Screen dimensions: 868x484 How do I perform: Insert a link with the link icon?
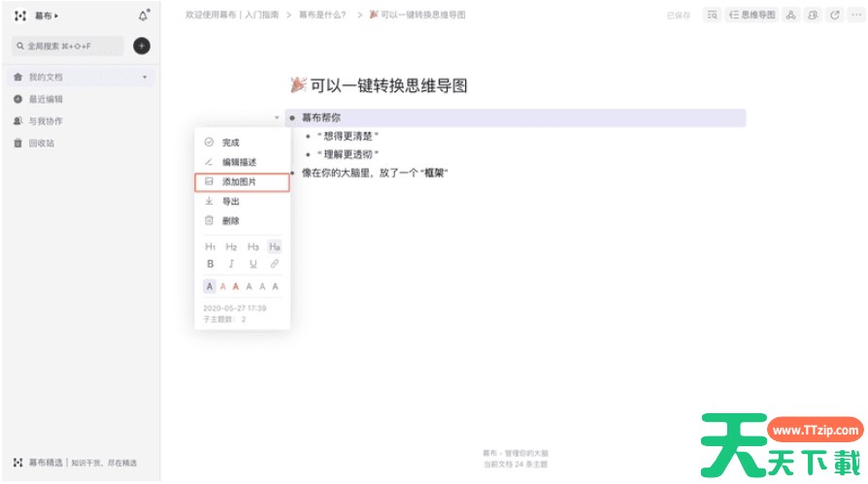tap(275, 264)
